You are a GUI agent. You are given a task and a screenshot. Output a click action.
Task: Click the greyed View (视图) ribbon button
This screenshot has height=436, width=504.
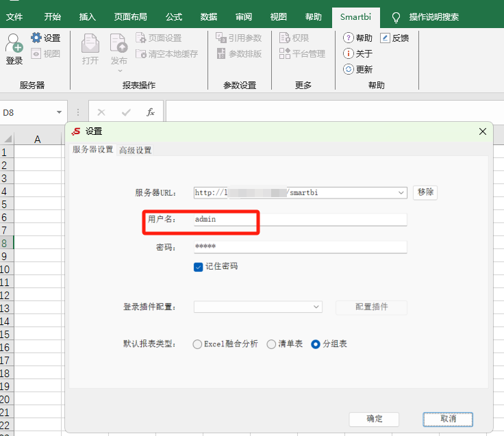[46, 53]
